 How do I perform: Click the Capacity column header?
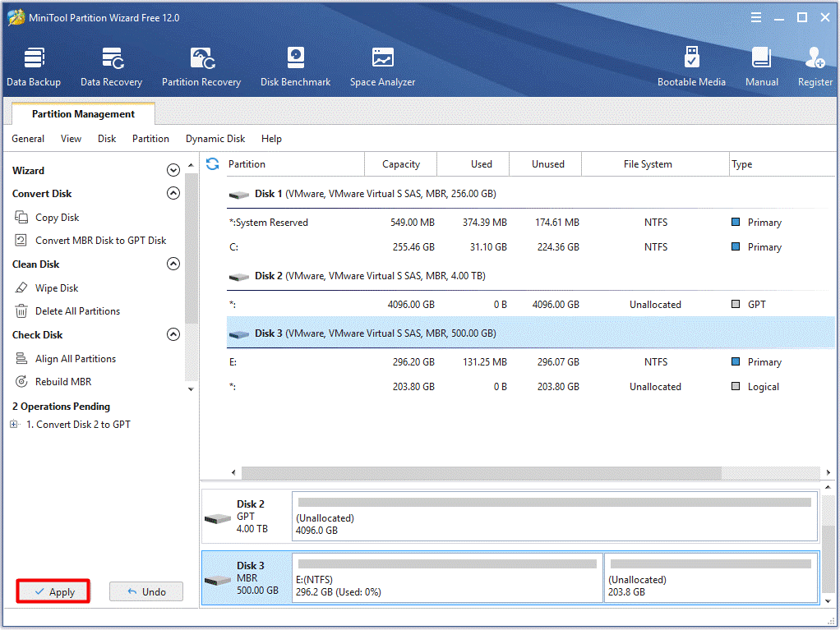(x=401, y=164)
